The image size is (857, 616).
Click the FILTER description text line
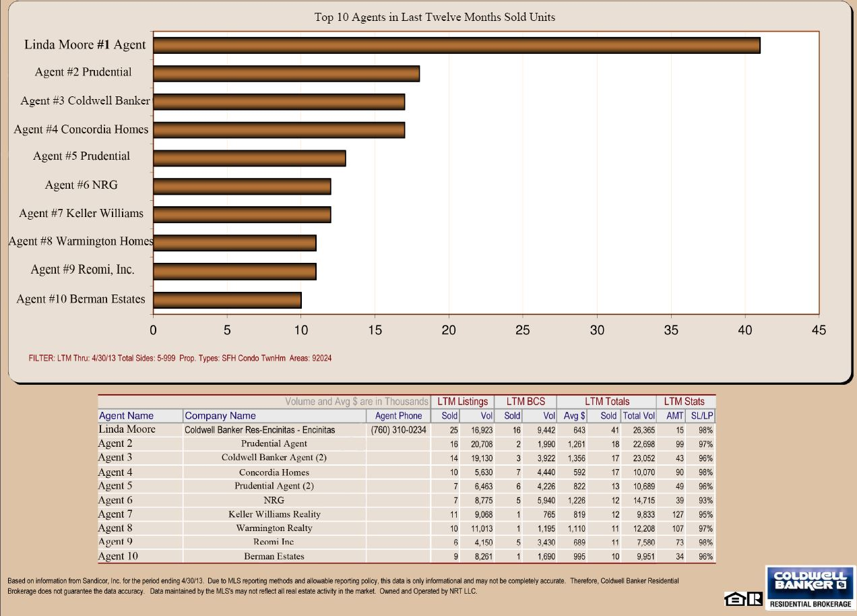(x=180, y=359)
